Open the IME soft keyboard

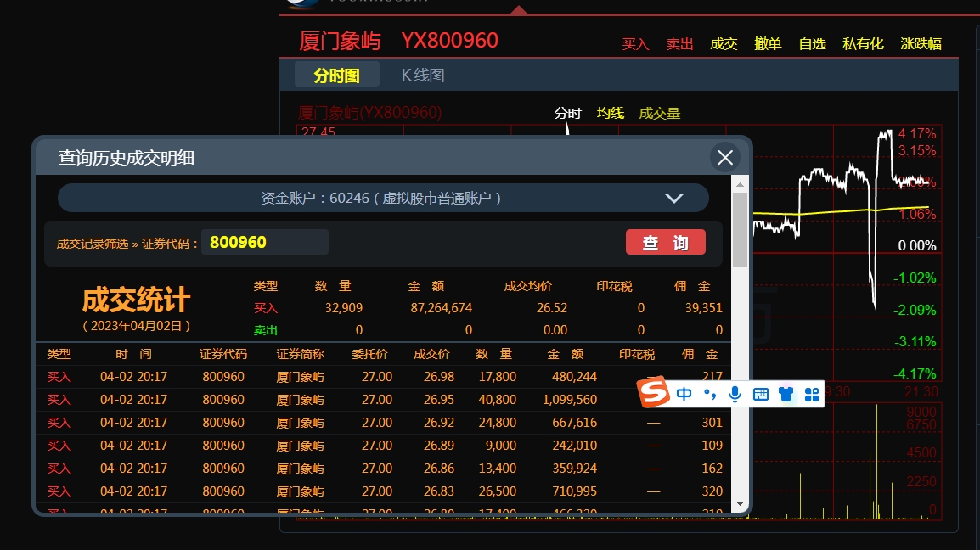[761, 394]
